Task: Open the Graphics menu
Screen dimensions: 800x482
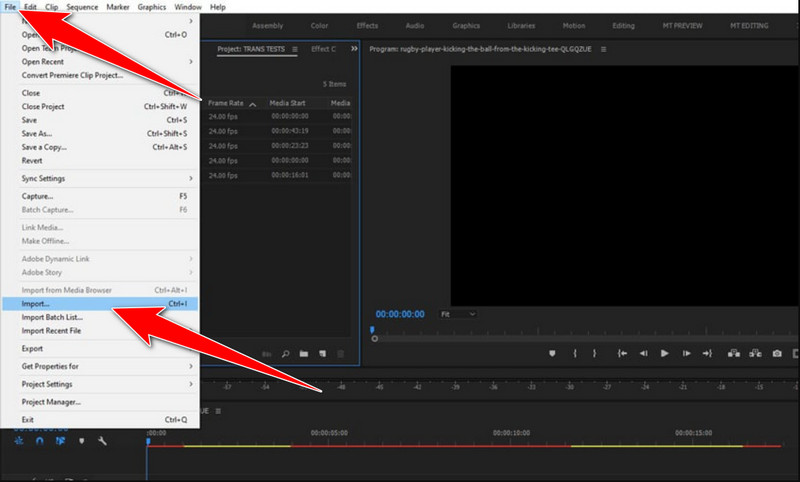Action: pos(152,7)
